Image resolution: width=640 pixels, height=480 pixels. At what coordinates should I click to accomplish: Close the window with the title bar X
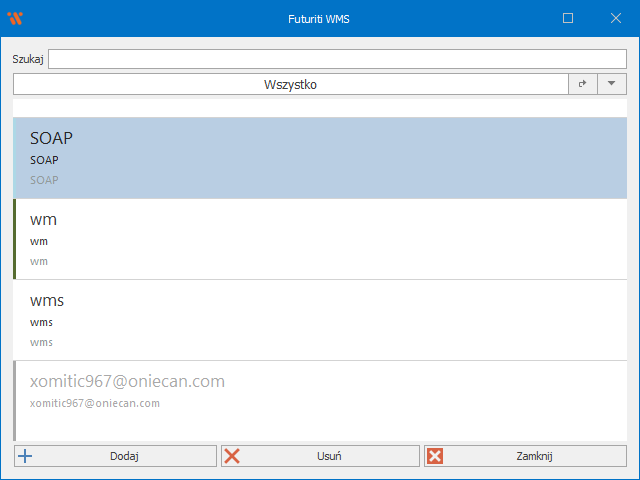tap(616, 18)
